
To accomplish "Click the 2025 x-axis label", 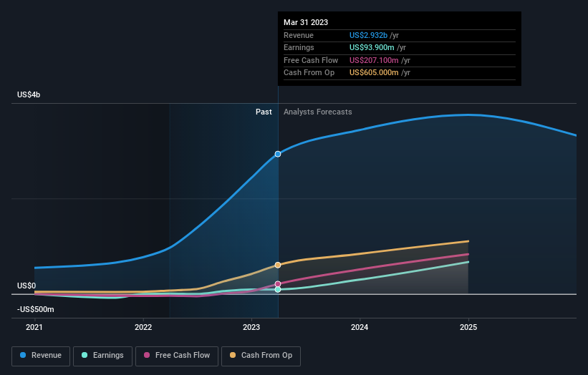I will pyautogui.click(x=468, y=328).
